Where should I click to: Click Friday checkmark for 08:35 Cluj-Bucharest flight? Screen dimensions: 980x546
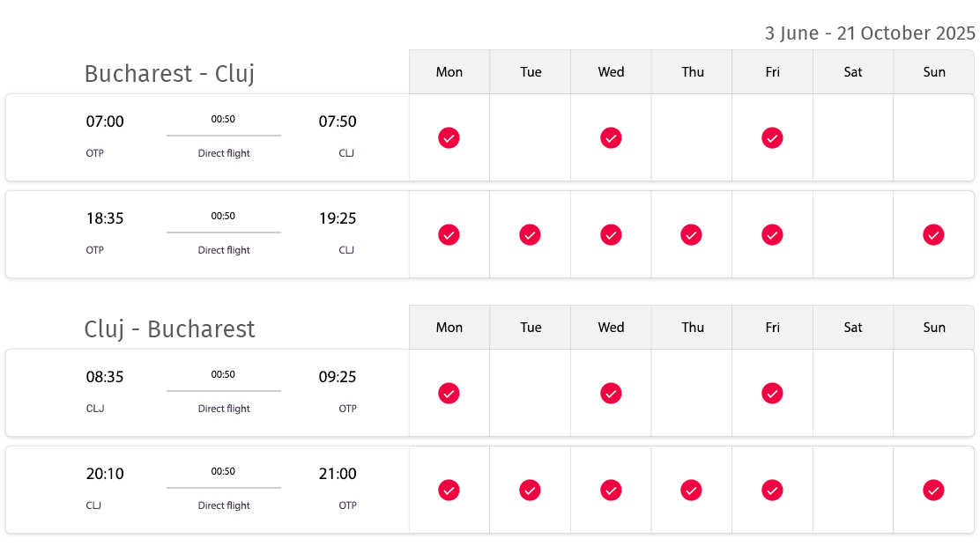(772, 394)
